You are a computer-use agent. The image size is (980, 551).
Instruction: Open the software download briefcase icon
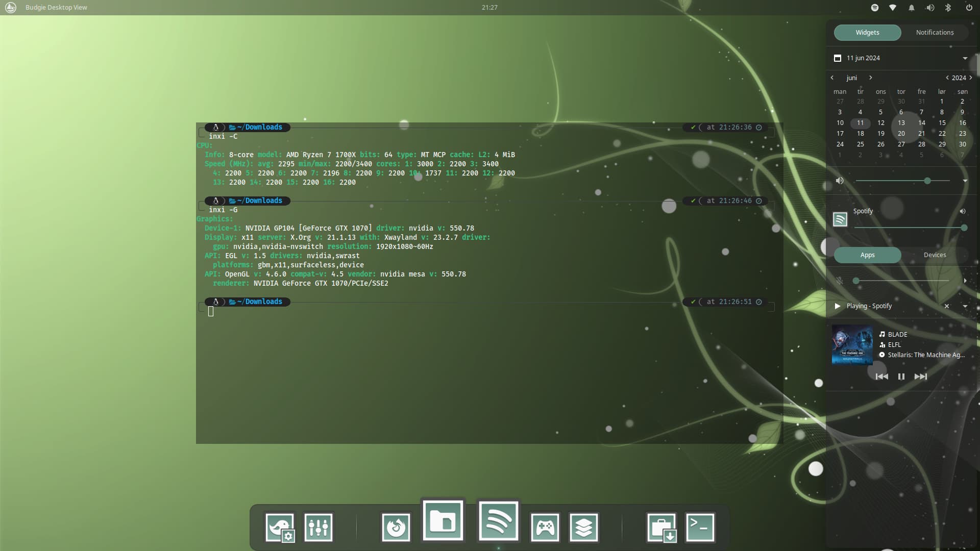(x=661, y=527)
